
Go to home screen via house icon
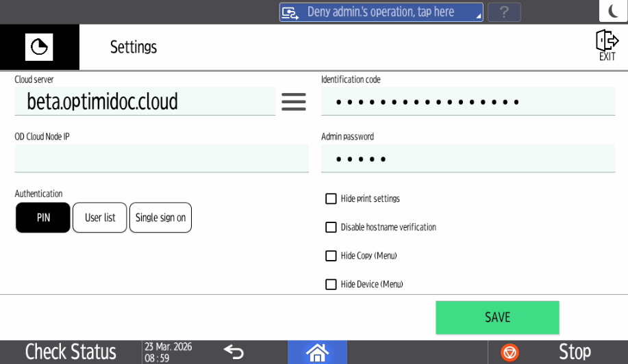pyautogui.click(x=317, y=352)
